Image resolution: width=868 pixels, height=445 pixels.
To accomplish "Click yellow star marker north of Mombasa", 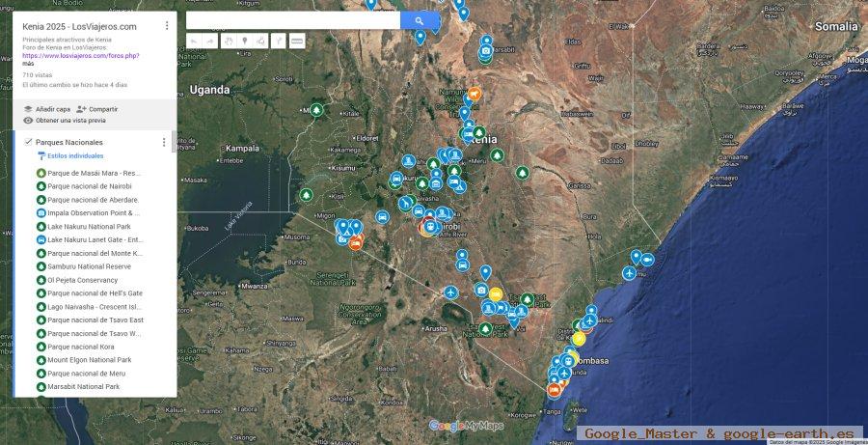I will (x=579, y=338).
